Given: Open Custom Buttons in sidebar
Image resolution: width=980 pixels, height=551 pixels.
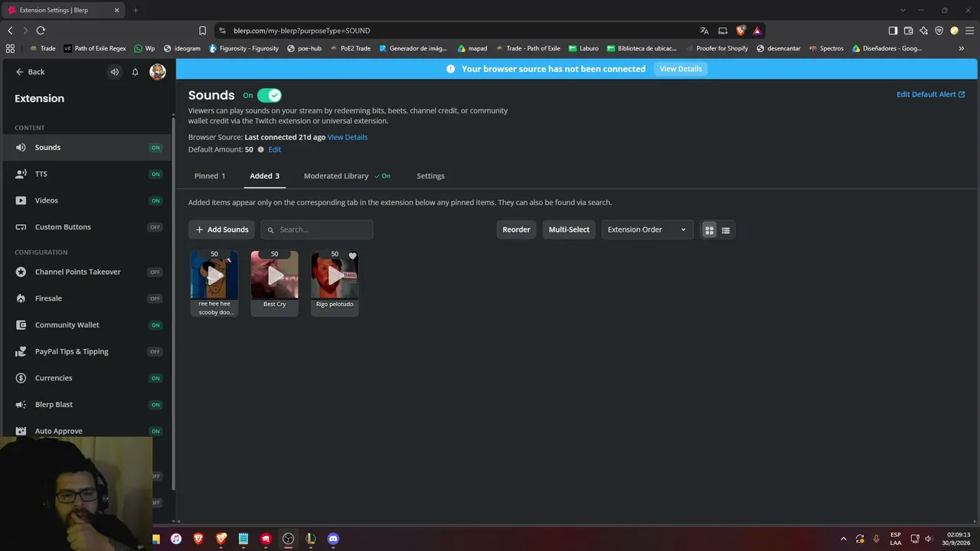Looking at the screenshot, I should coord(87,227).
